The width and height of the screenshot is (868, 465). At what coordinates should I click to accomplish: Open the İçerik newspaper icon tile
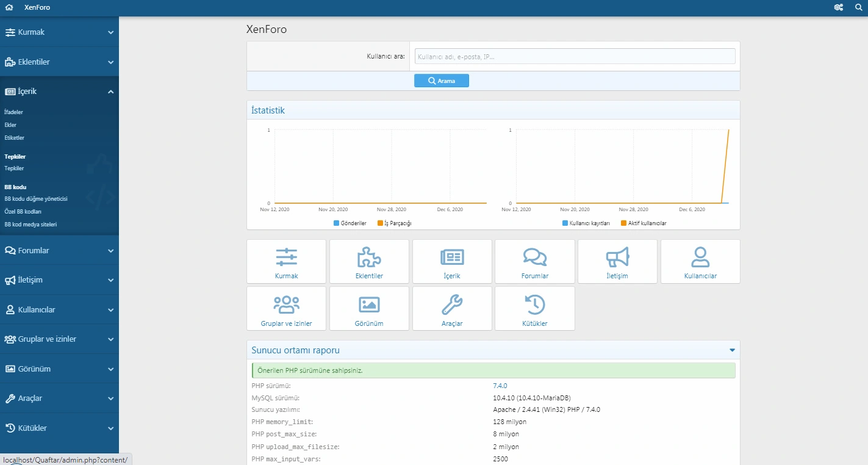click(452, 261)
